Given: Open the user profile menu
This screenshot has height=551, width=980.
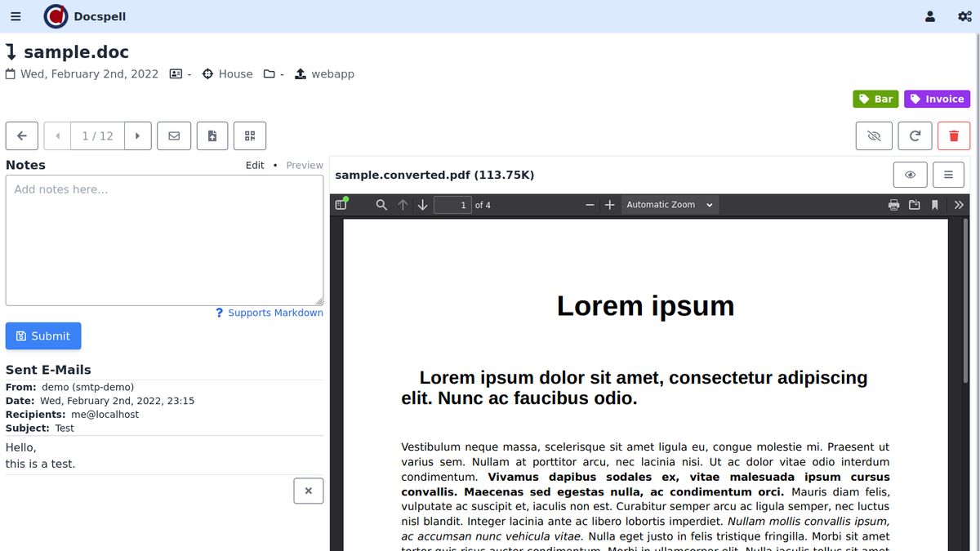Looking at the screenshot, I should 929,16.
